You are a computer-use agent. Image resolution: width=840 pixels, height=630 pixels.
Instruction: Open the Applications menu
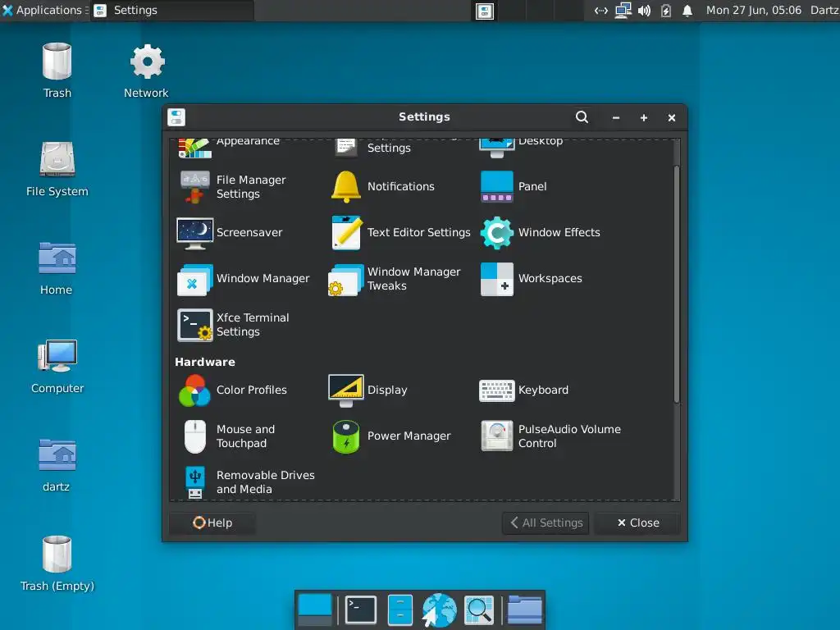pyautogui.click(x=43, y=10)
